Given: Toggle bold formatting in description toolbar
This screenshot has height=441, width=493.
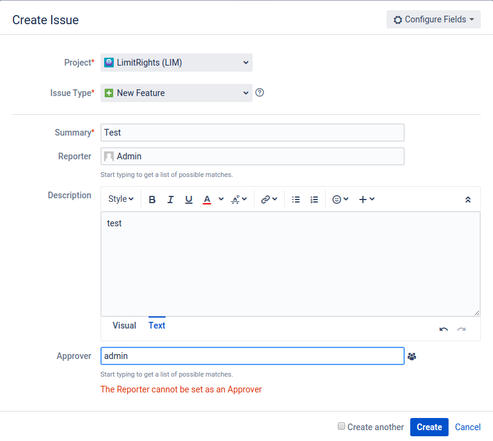Looking at the screenshot, I should 152,199.
